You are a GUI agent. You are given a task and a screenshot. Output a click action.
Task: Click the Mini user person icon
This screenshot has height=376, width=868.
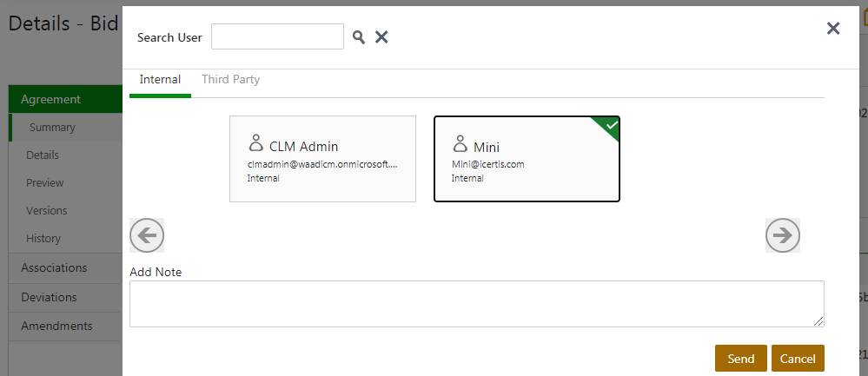460,143
